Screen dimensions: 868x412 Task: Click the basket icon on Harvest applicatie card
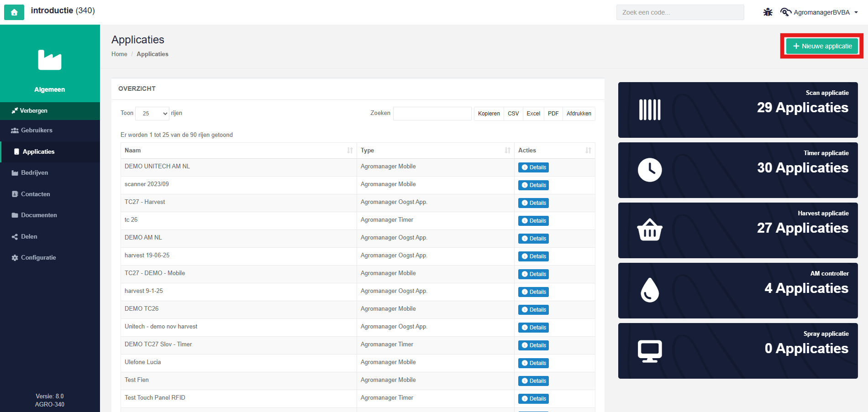(x=650, y=230)
